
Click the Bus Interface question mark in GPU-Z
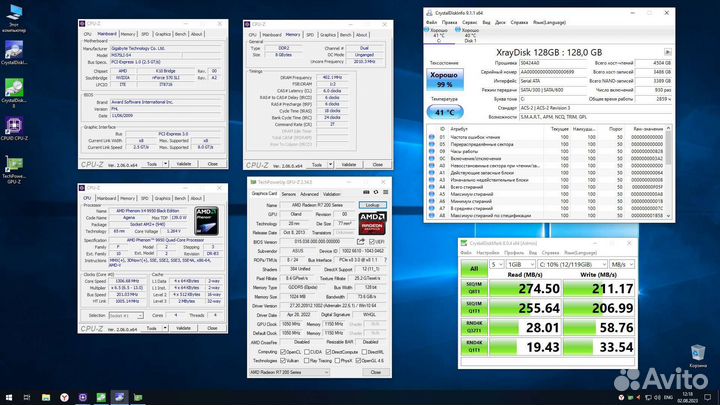pyautogui.click(x=385, y=260)
